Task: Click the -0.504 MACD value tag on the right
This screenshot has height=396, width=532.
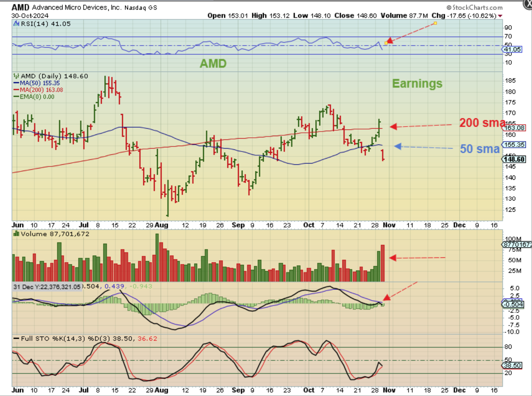Action: click(513, 304)
